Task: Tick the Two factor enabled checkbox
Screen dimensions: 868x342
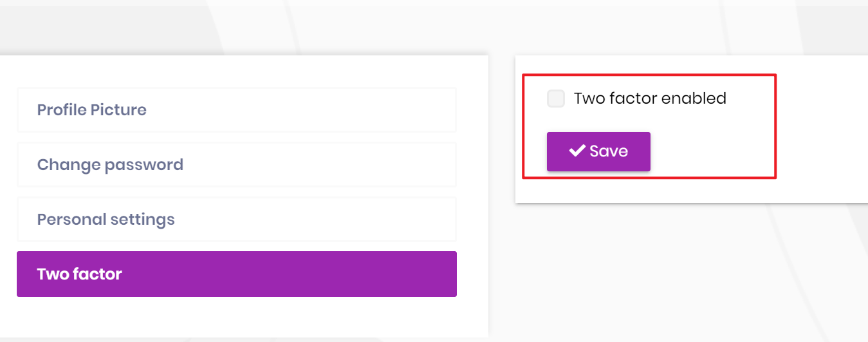Action: pyautogui.click(x=556, y=99)
